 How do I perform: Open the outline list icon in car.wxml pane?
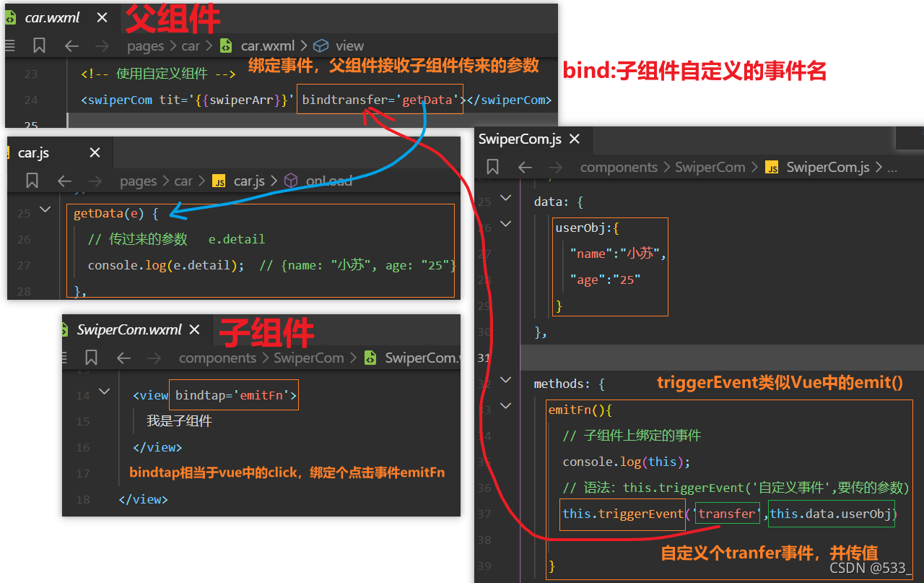tap(9, 46)
